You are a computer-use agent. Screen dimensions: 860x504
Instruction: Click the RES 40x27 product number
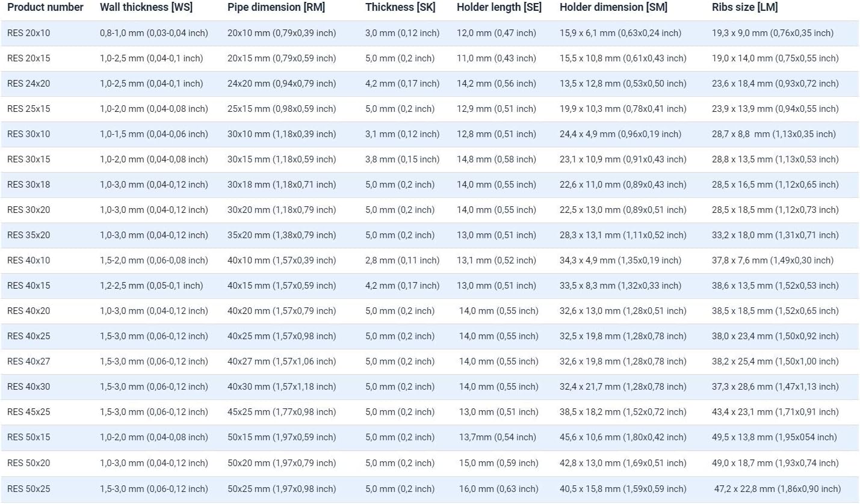(29, 361)
